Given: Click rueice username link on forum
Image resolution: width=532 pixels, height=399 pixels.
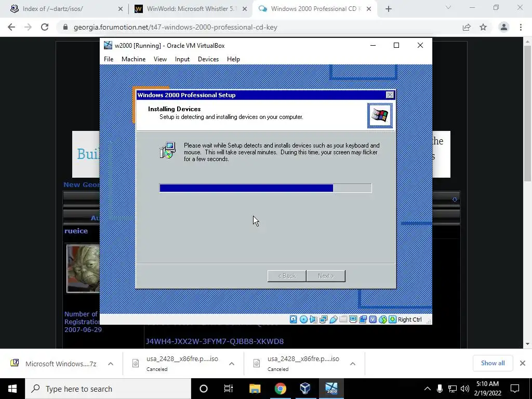Looking at the screenshot, I should click(76, 231).
